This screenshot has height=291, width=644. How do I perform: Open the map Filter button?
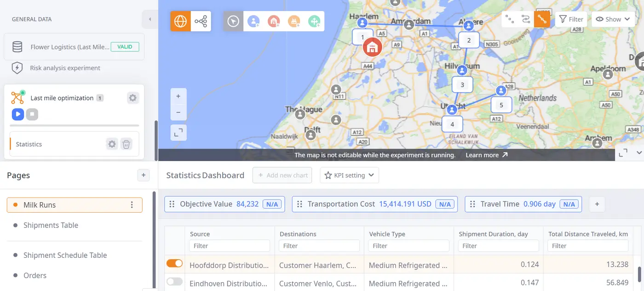(571, 19)
